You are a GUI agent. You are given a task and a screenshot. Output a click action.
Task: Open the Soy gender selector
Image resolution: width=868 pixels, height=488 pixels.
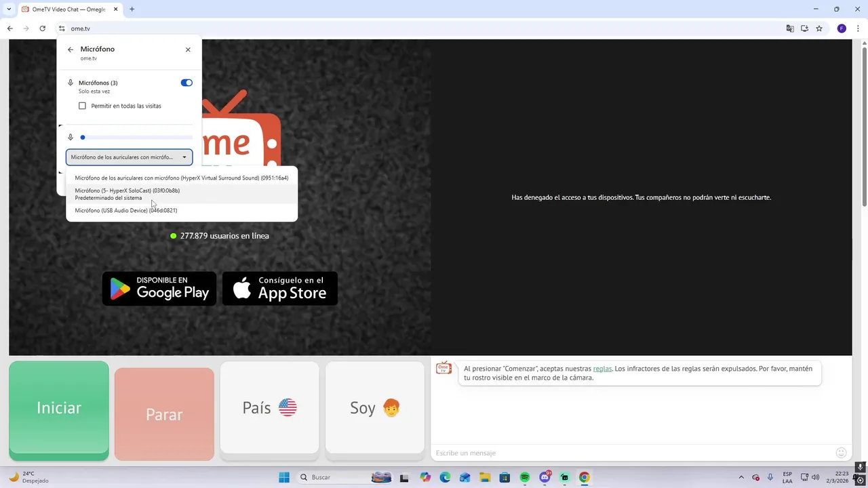coord(375,407)
